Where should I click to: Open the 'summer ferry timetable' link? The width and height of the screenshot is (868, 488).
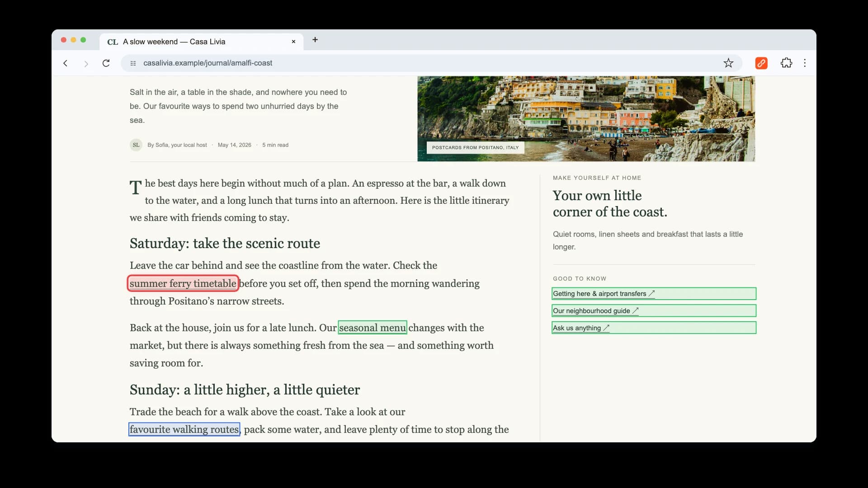click(x=183, y=283)
